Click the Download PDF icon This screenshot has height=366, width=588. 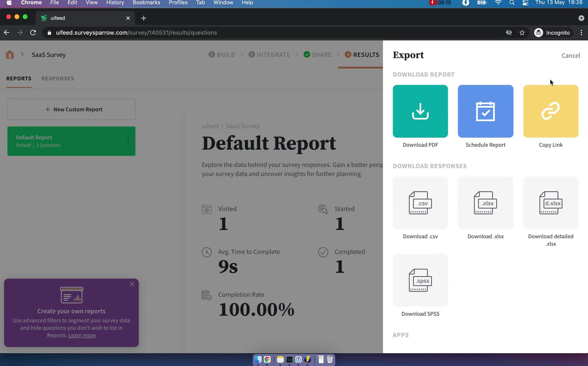pyautogui.click(x=420, y=111)
